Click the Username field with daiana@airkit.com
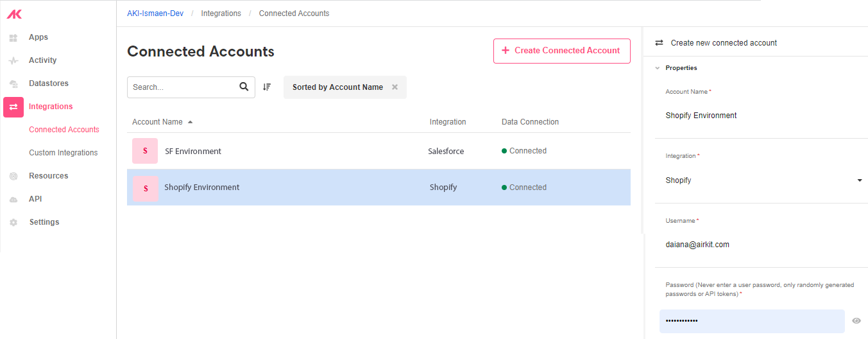The height and width of the screenshot is (339, 868). pos(761,245)
